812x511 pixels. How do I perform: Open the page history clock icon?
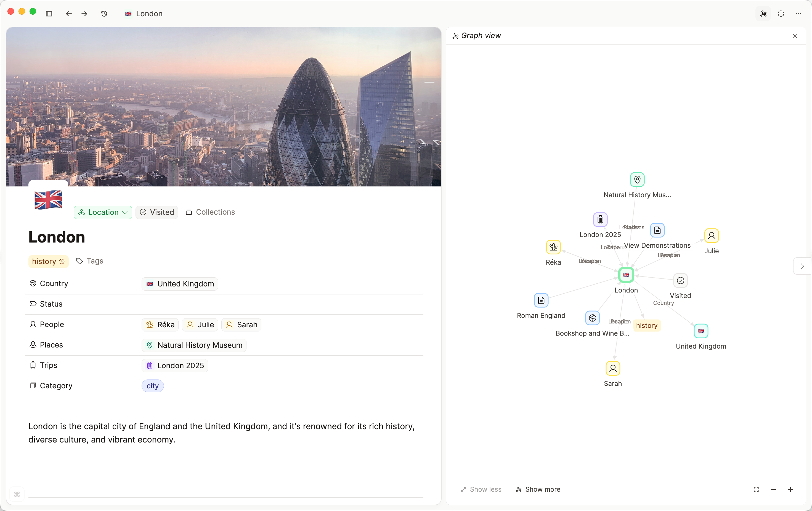[x=104, y=14]
